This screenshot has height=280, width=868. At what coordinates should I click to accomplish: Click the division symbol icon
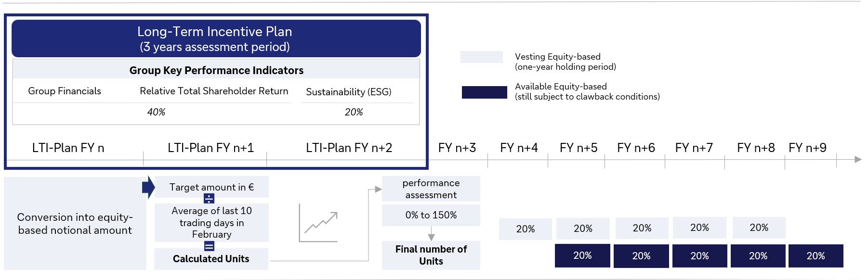tap(209, 199)
